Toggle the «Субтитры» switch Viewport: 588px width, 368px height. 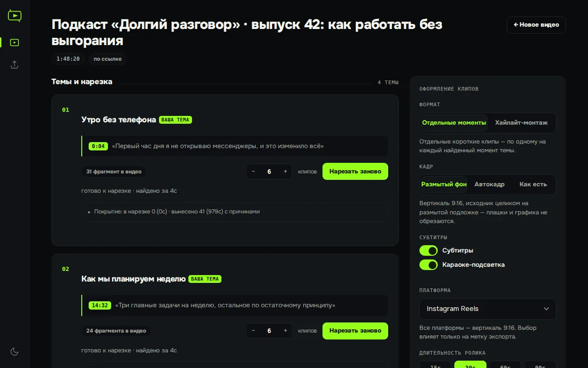[429, 251]
